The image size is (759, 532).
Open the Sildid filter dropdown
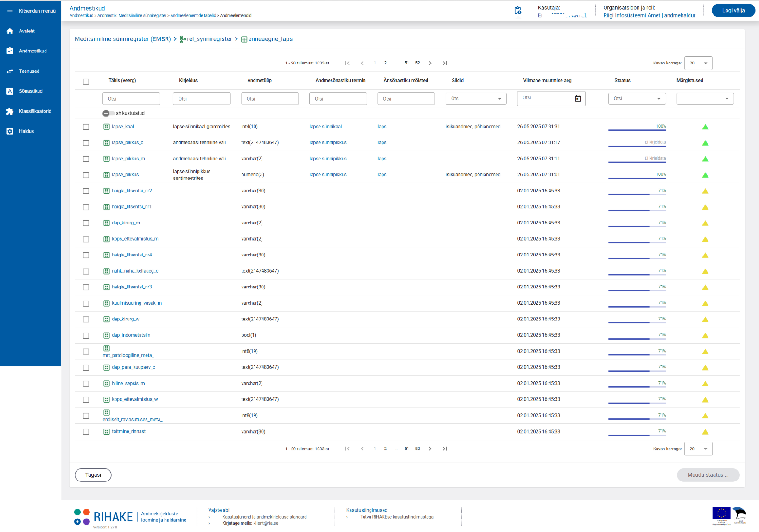476,99
